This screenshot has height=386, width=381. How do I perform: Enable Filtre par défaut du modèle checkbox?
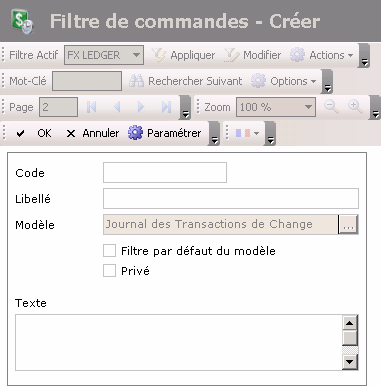pyautogui.click(x=109, y=251)
